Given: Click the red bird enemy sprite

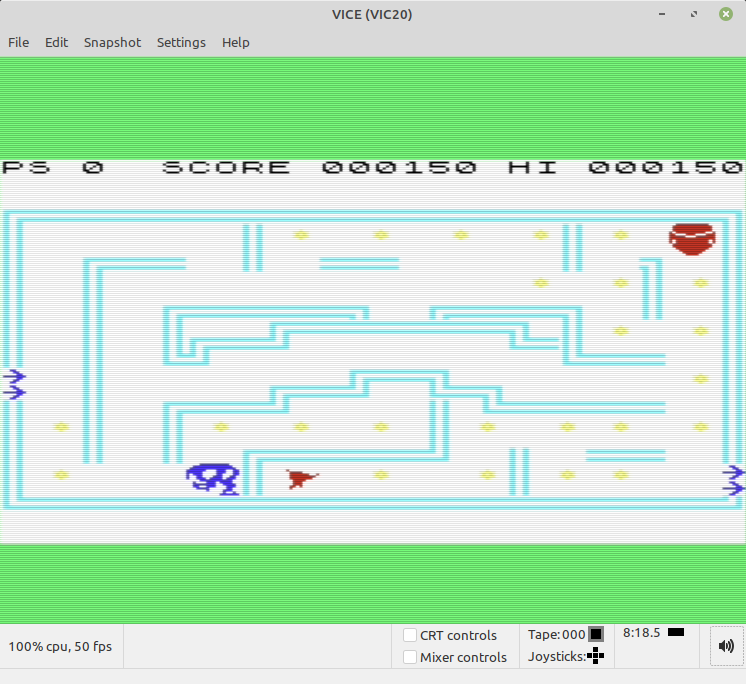Looking at the screenshot, I should click(302, 479).
